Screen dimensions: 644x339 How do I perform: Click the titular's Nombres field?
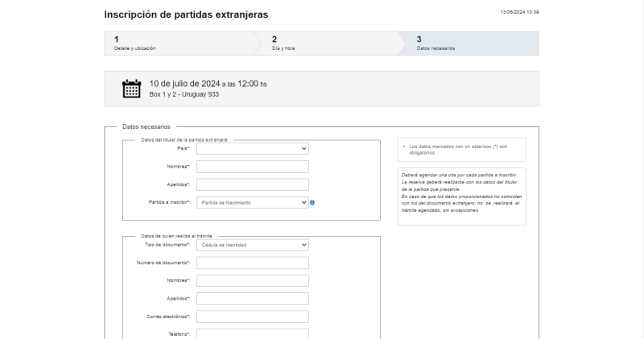point(252,167)
